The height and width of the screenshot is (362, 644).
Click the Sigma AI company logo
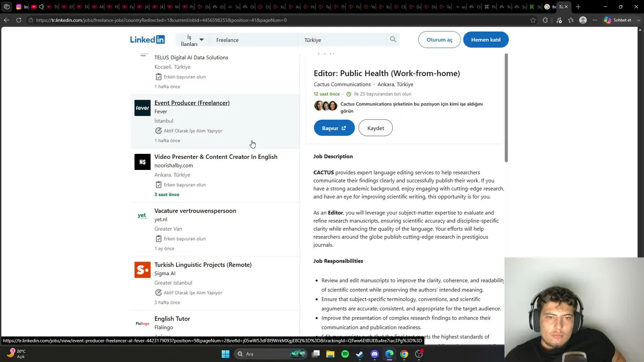(142, 269)
